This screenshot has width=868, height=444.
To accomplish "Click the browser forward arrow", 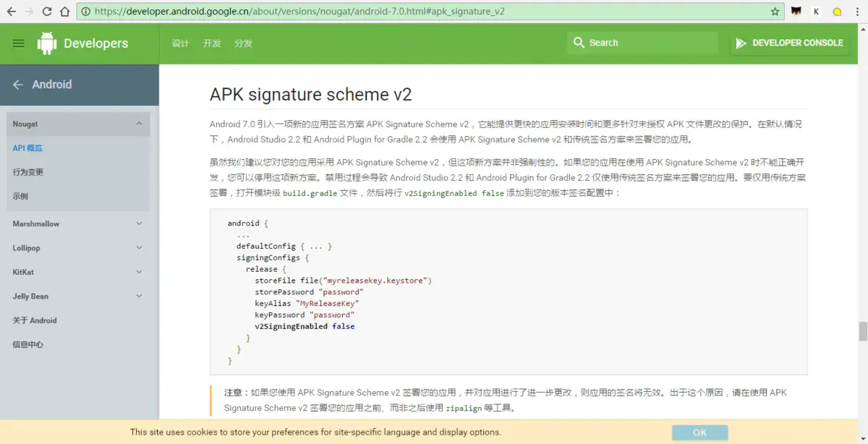I will [29, 12].
